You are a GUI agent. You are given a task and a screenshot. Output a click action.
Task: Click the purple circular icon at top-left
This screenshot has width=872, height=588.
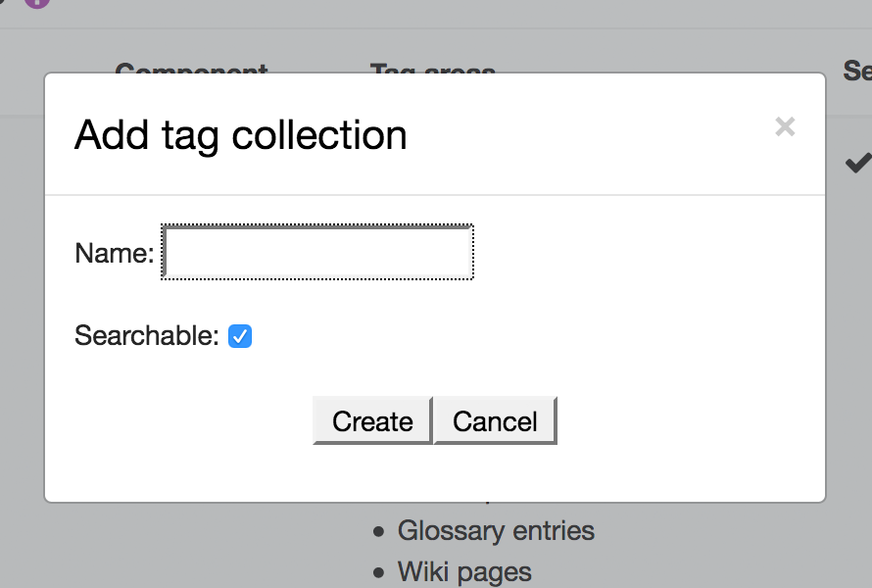[37, 3]
